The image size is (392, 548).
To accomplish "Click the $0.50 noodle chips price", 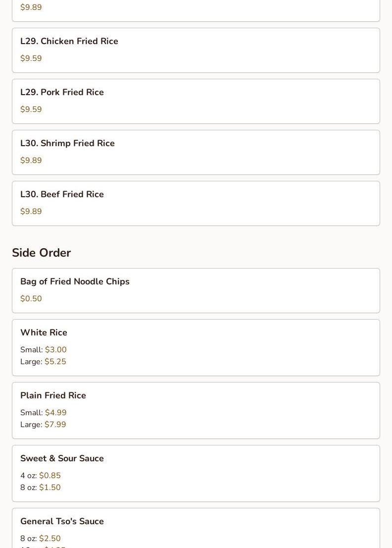I will [31, 298].
